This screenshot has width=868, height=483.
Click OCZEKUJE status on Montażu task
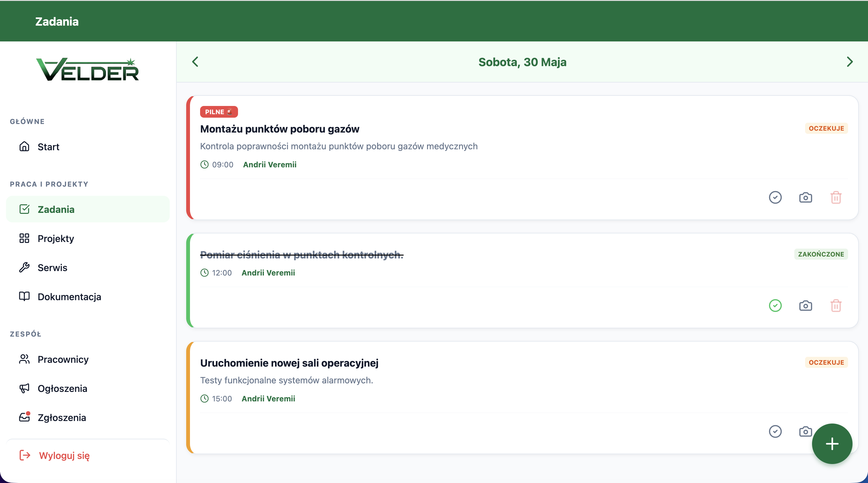(826, 128)
